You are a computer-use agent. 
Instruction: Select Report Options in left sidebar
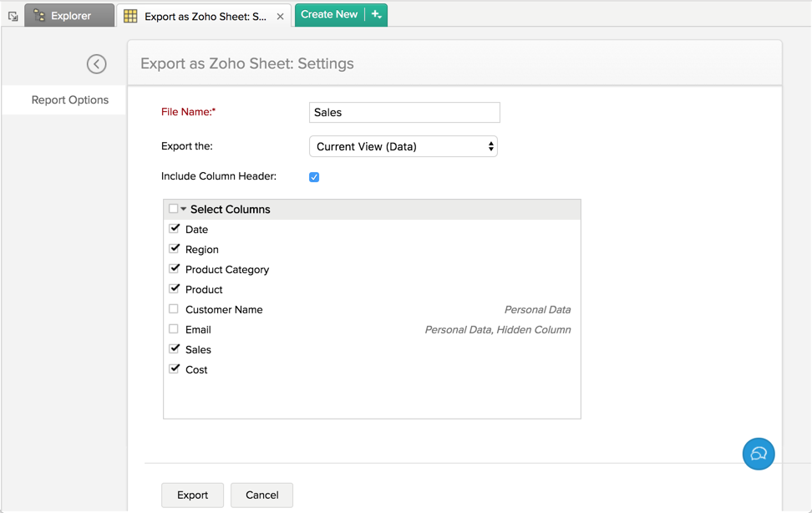(70, 100)
